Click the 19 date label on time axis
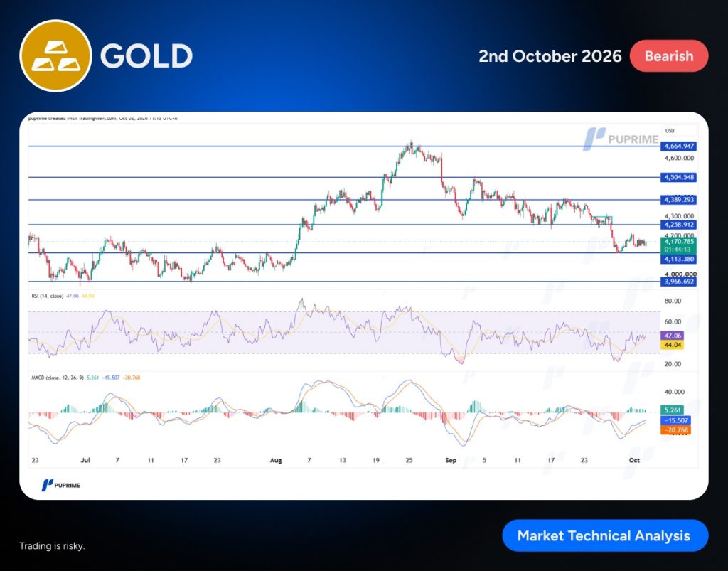The image size is (728, 571). (x=375, y=461)
